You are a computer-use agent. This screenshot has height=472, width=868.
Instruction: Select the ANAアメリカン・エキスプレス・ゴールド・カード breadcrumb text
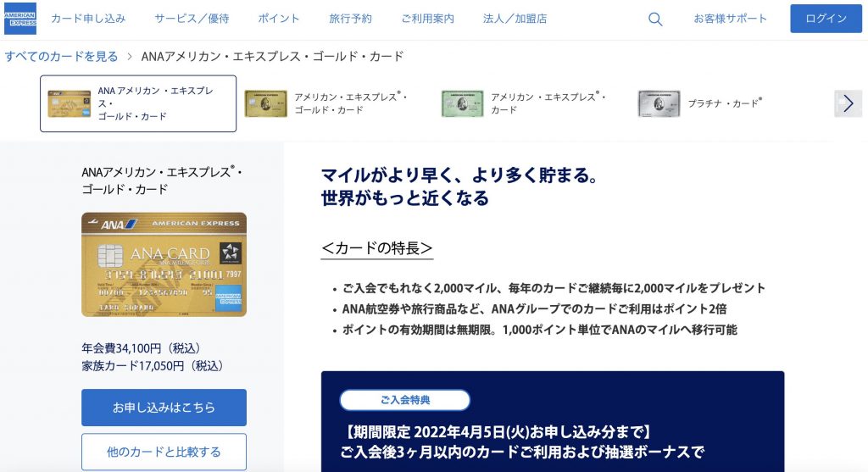tap(272, 57)
